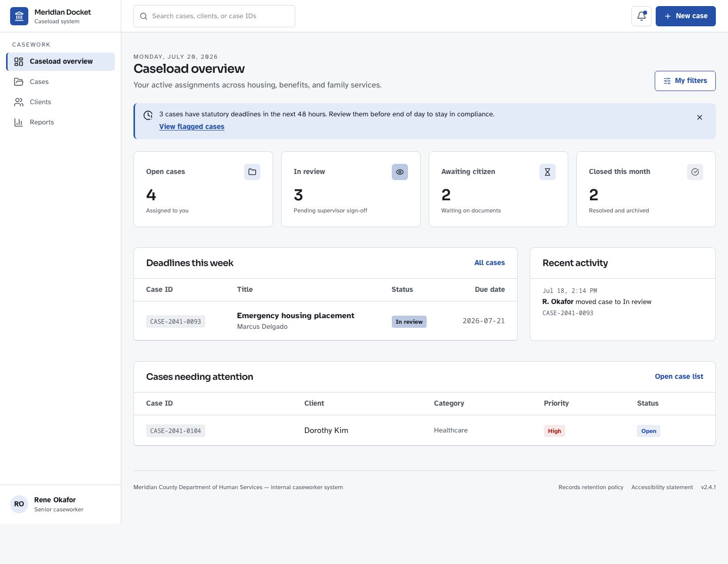Image resolution: width=728 pixels, height=564 pixels.
Task: Open the In review stat card
Action: coord(351,189)
